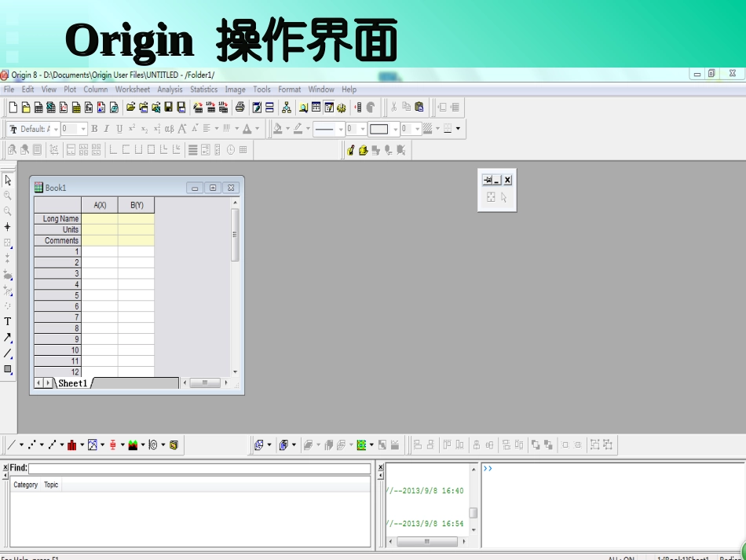Click the Line + Symbol plot icon

point(52,445)
